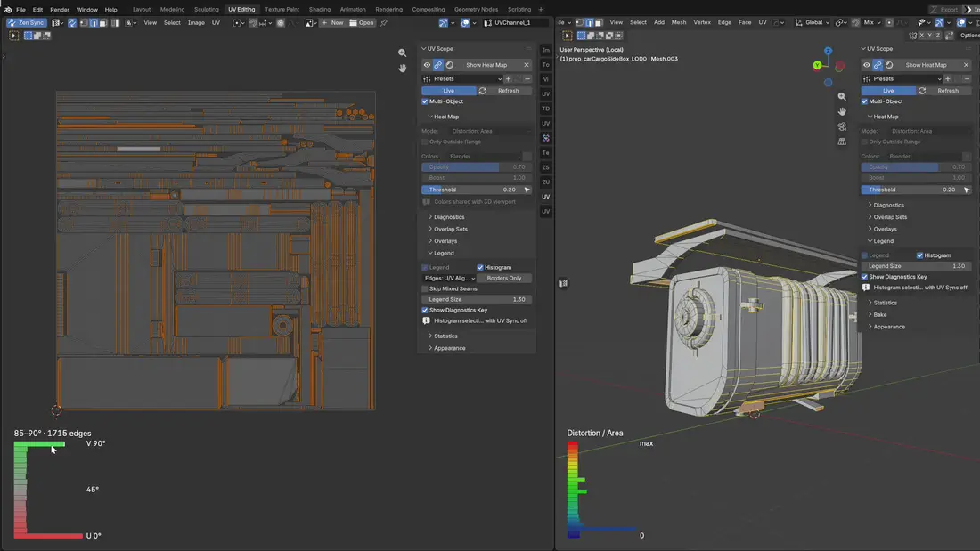Close Show Heat Map X in right panel
Viewport: 980px width, 551px height.
(966, 65)
